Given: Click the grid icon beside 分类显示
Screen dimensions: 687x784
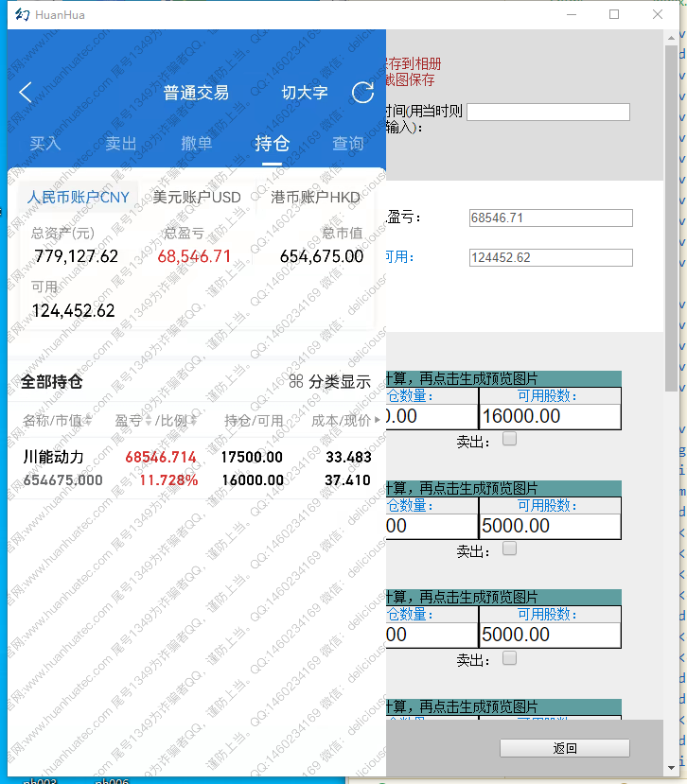Looking at the screenshot, I should tap(295, 382).
